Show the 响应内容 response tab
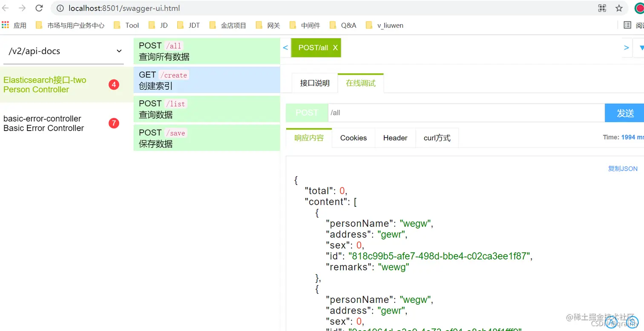The image size is (644, 331). click(309, 138)
